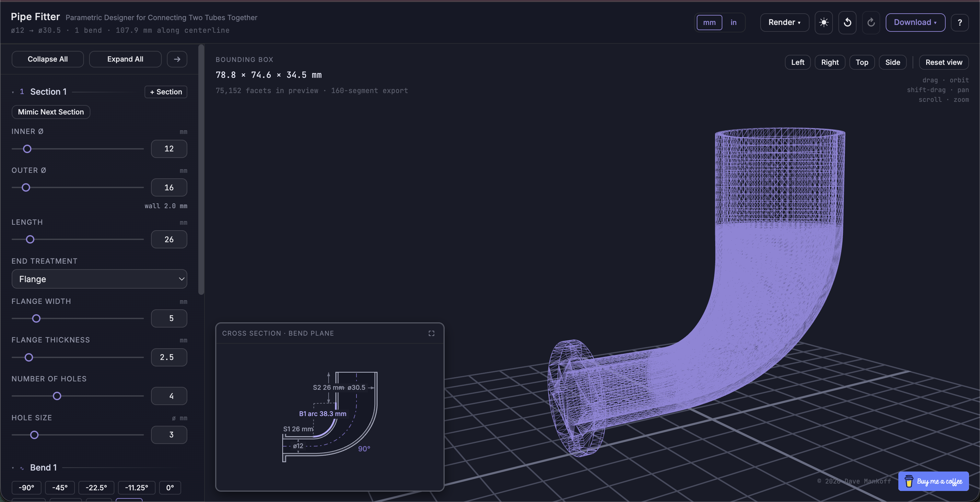
Task: Open help with the question mark button
Action: (960, 22)
